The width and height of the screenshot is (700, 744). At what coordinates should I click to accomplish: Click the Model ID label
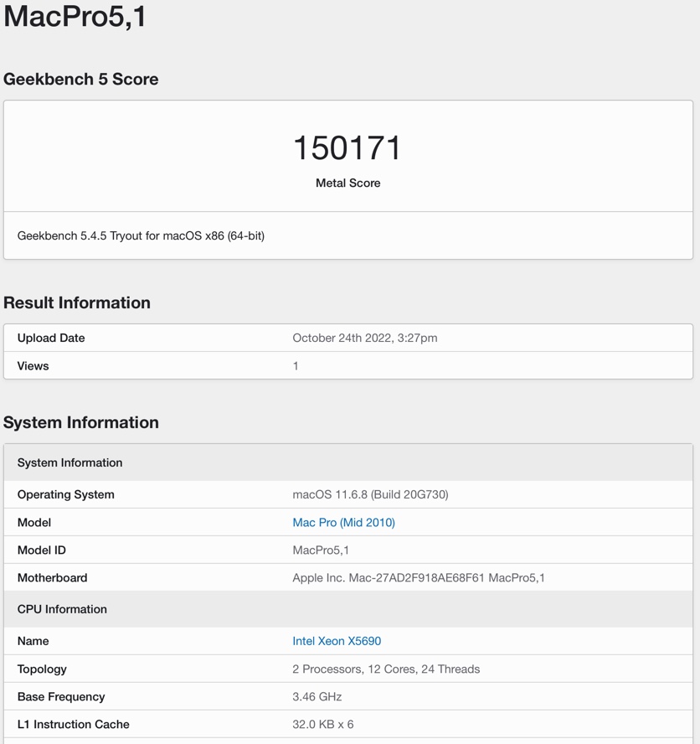[42, 550]
